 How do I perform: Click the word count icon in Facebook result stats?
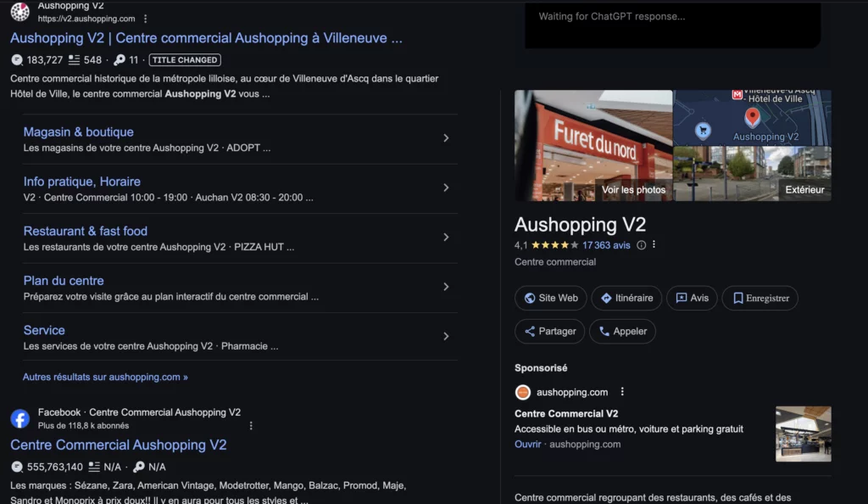coord(95,467)
